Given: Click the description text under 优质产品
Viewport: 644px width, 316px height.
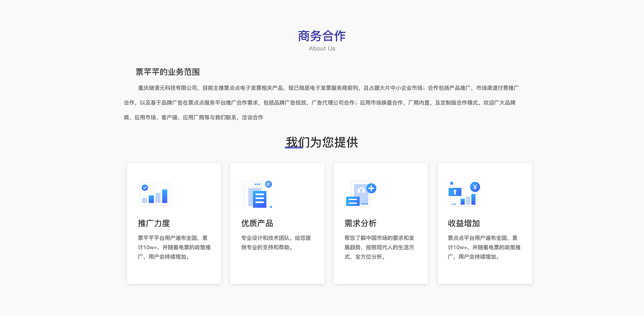Looking at the screenshot, I should [276, 243].
